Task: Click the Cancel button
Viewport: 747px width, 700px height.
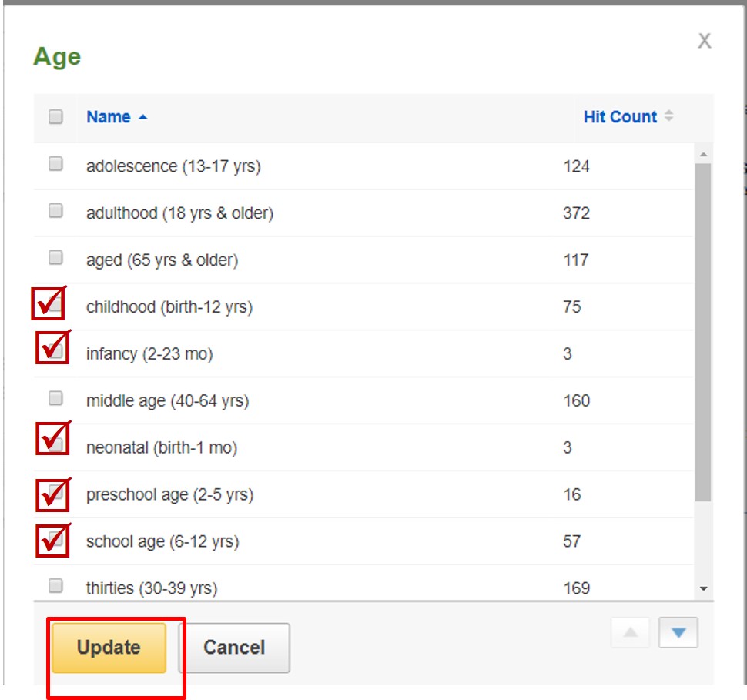Action: point(234,648)
